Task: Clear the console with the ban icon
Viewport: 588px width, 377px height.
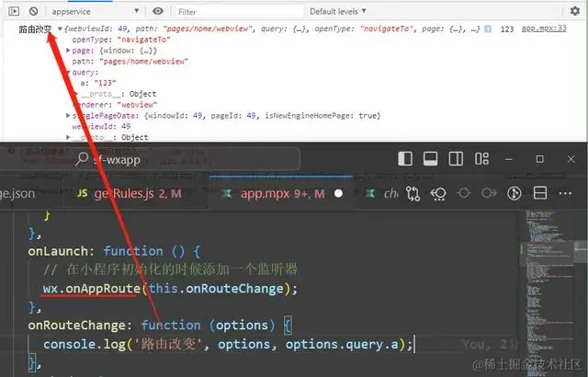Action: point(33,11)
